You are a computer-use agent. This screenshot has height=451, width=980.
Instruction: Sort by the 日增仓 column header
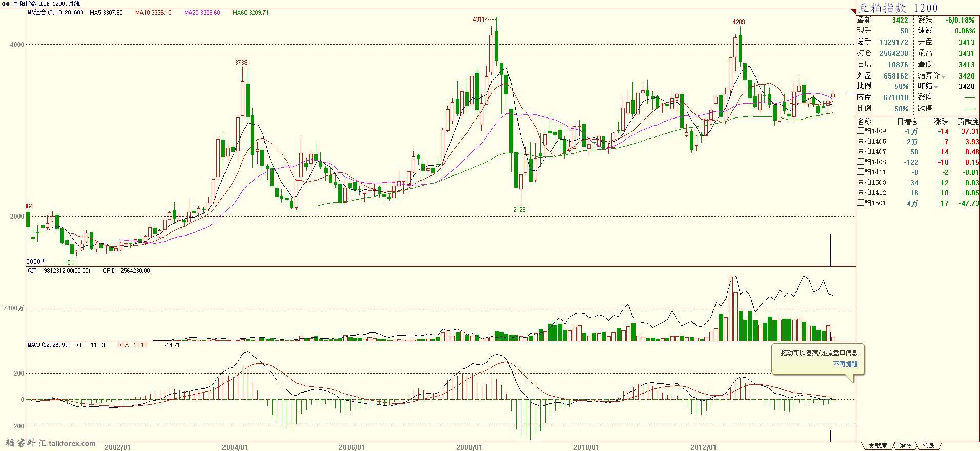907,122
